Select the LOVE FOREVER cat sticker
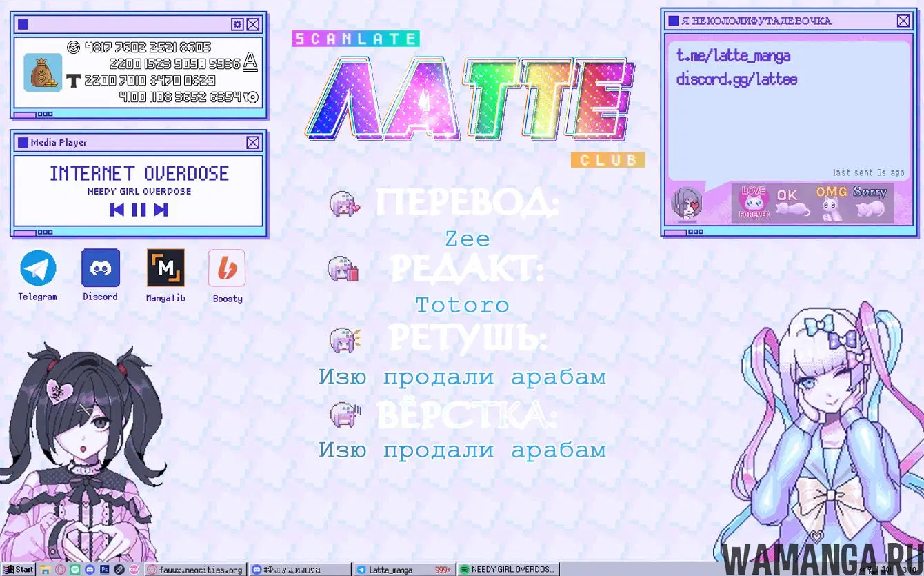 pyautogui.click(x=753, y=202)
